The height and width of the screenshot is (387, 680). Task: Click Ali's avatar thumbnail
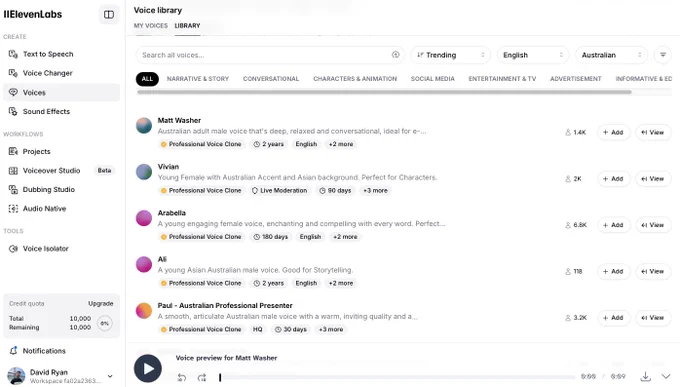(x=144, y=264)
